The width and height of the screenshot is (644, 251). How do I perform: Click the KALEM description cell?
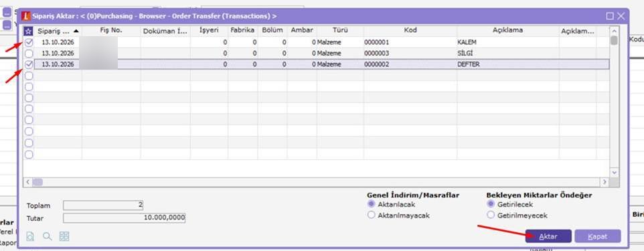point(508,42)
